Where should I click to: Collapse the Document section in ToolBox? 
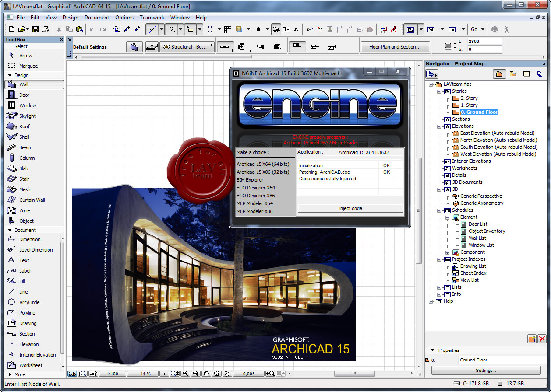pos(10,230)
